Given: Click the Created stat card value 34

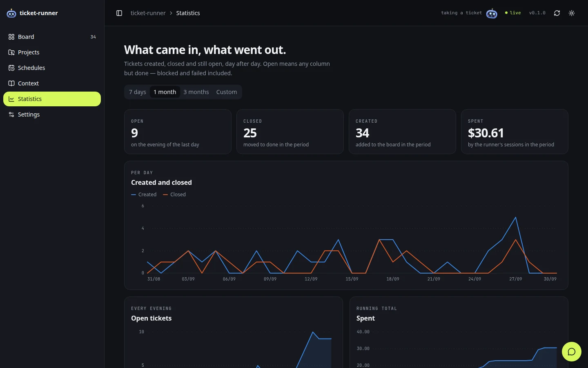Looking at the screenshot, I should pos(362,133).
